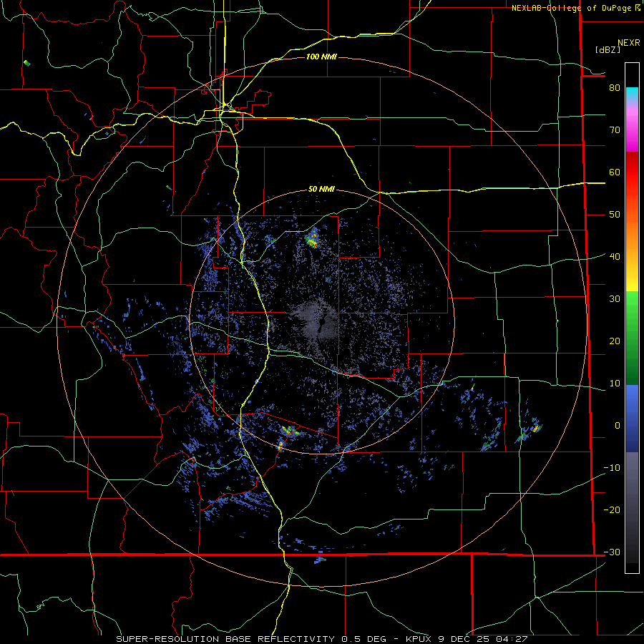Click the 100 NMI range ring label

321,57
